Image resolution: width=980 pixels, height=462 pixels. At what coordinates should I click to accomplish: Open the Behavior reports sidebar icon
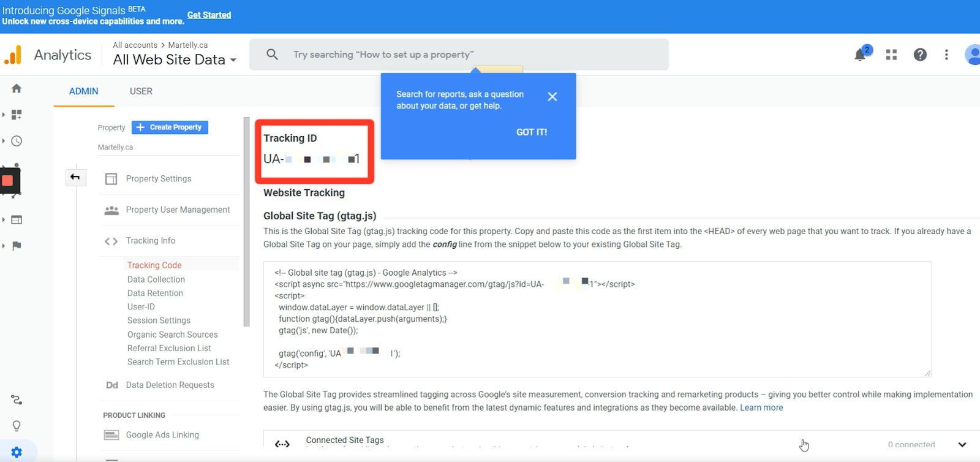17,219
